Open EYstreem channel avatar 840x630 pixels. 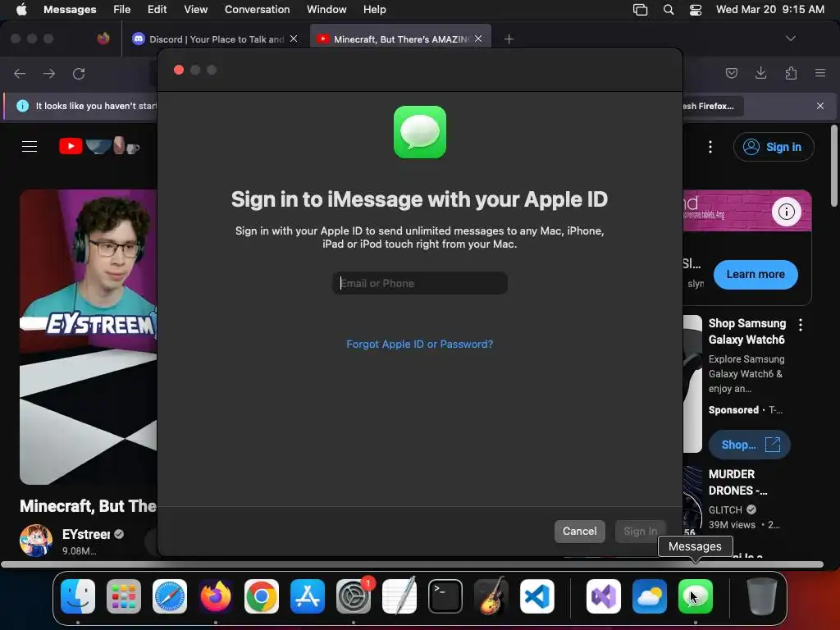point(36,541)
